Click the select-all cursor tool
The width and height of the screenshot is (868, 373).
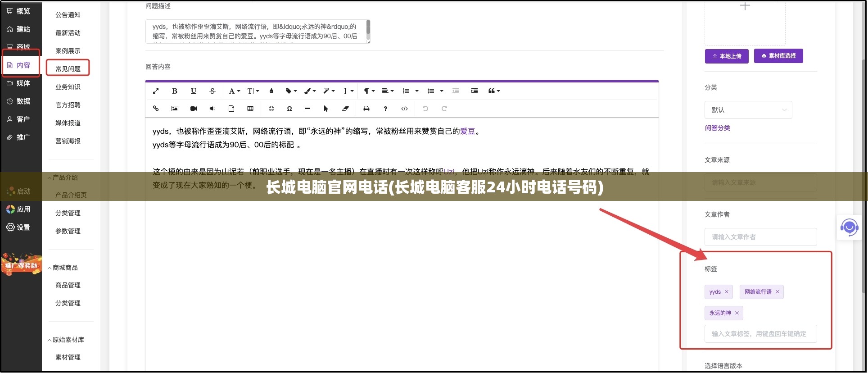[x=326, y=109]
